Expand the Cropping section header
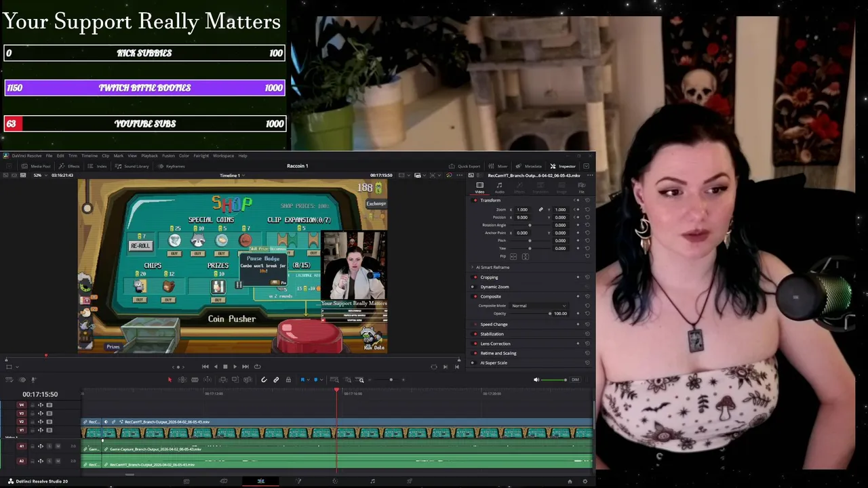This screenshot has width=868, height=488. tap(489, 277)
